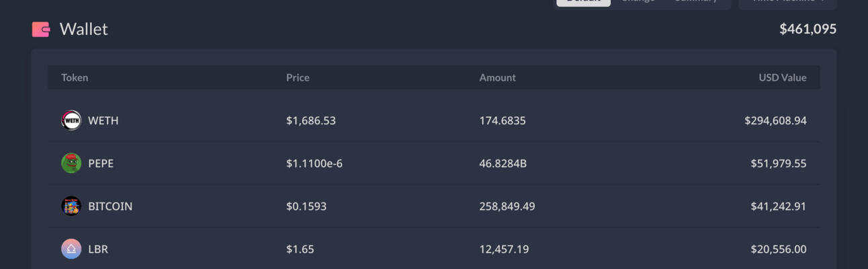Image resolution: width=868 pixels, height=269 pixels.
Task: Click the PEPE frog token logo
Action: tap(71, 163)
